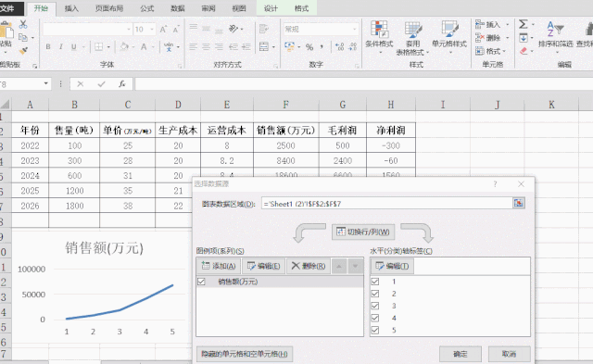The width and height of the screenshot is (593, 364).
Task: Switch to the 格式 Format chart tab
Action: click(301, 8)
